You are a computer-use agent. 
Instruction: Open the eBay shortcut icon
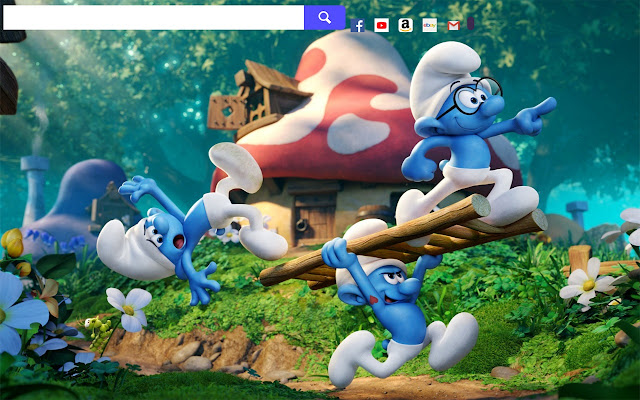click(429, 25)
